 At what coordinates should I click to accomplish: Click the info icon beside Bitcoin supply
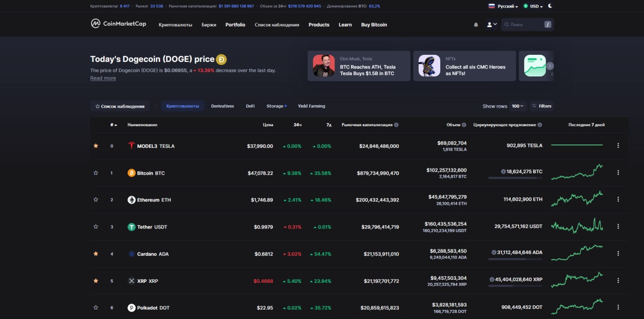click(x=503, y=172)
